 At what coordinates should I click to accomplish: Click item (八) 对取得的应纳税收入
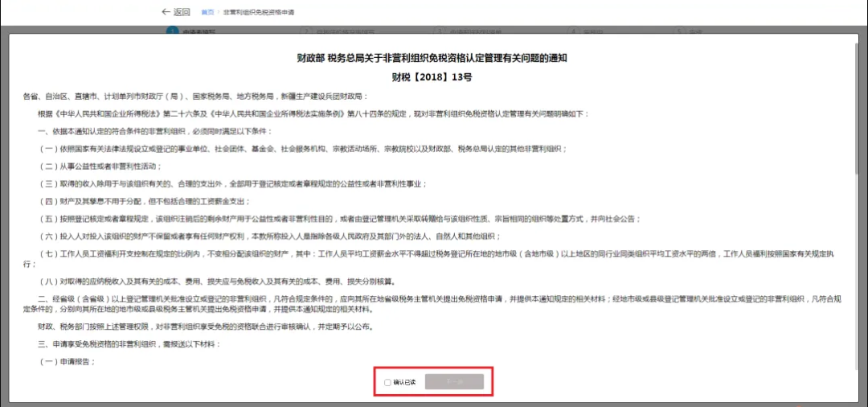(217, 282)
